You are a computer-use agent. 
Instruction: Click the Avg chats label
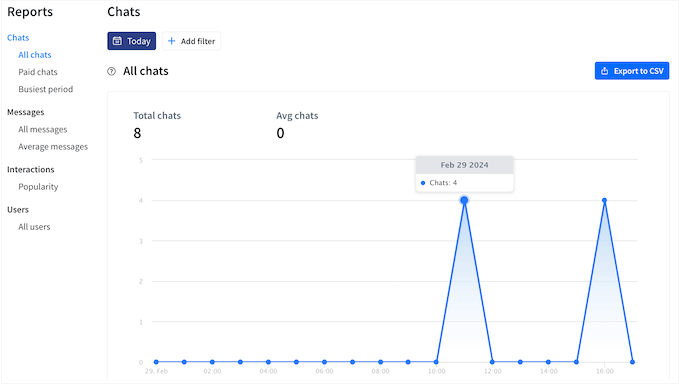297,116
